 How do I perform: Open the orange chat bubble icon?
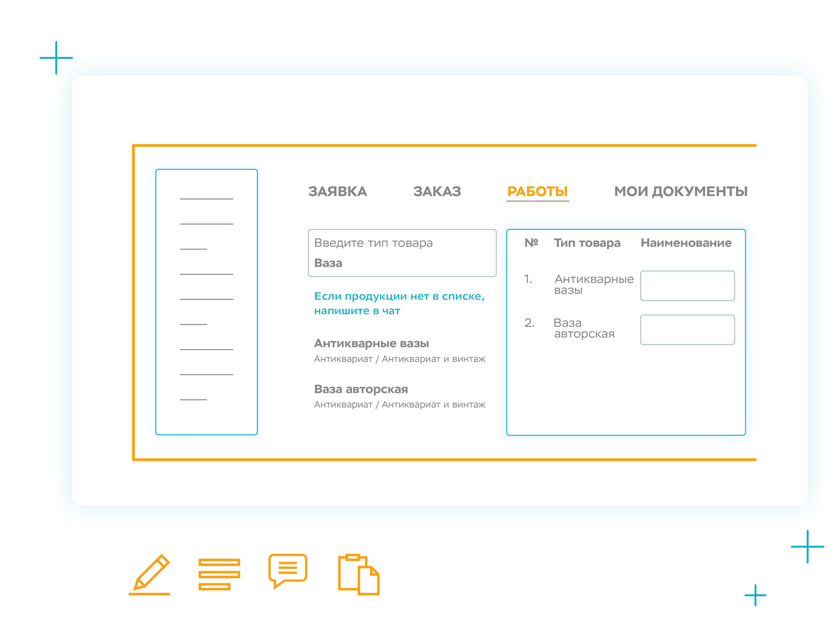287,571
